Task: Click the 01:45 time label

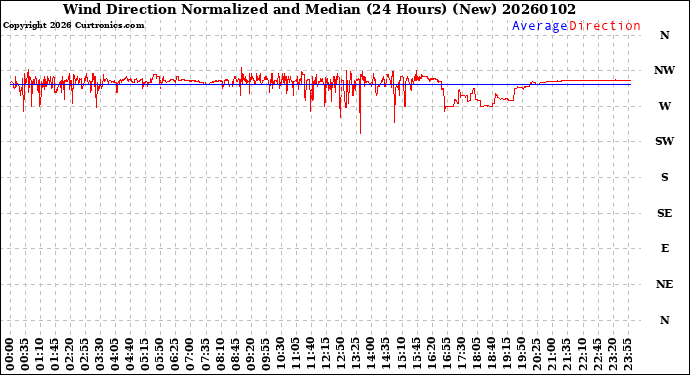Action: [x=55, y=354]
